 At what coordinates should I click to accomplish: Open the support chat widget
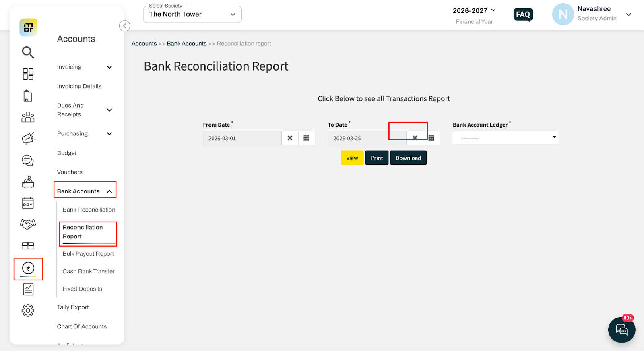pyautogui.click(x=622, y=330)
